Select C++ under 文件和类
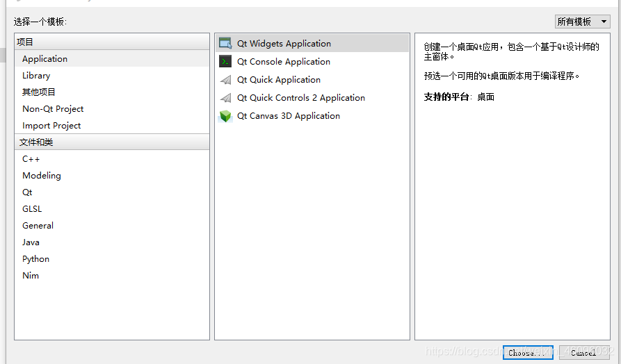 point(112,158)
